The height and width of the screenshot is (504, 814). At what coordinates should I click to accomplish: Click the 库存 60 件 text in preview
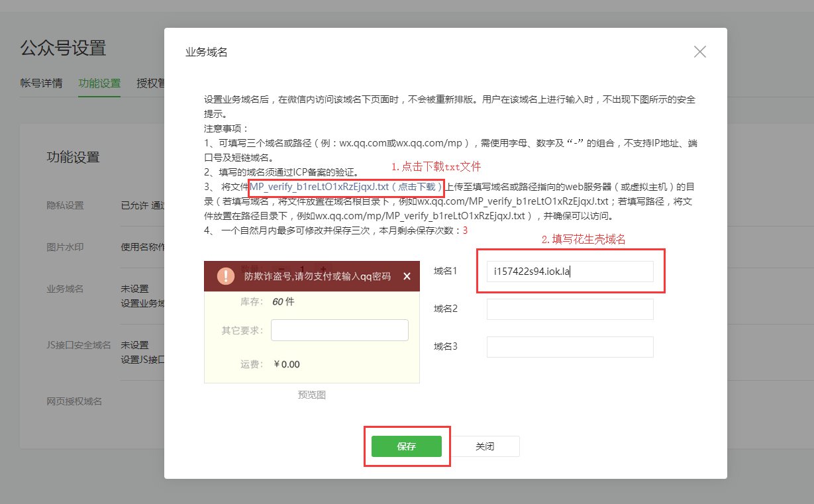coord(283,301)
